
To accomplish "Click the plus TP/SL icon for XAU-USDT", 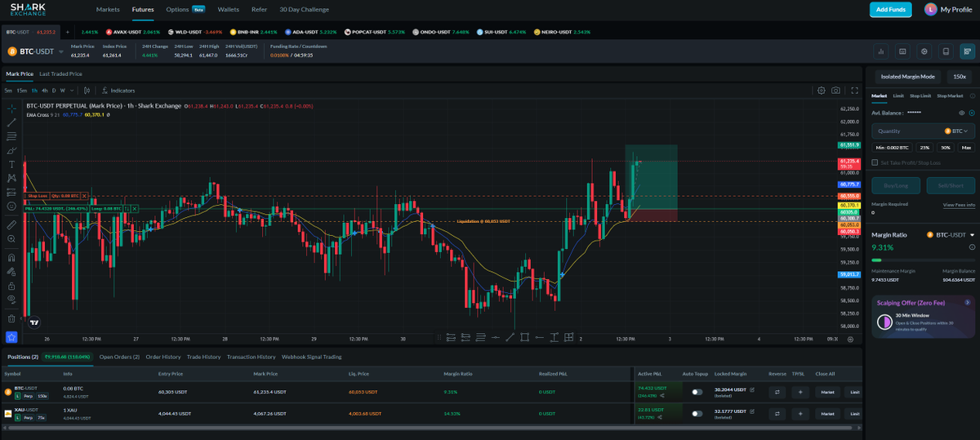I will click(x=800, y=414).
